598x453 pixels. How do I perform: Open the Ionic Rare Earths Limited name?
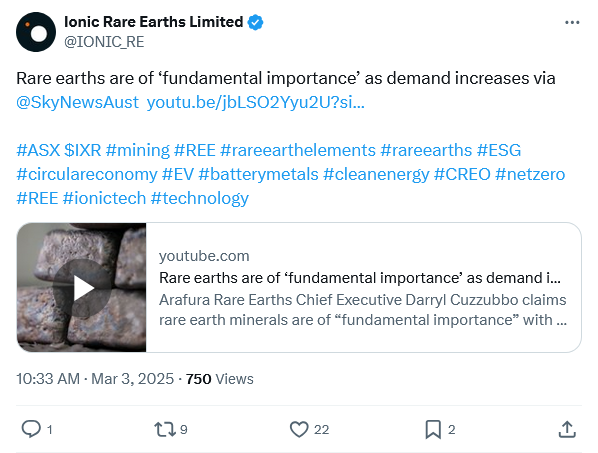154,22
